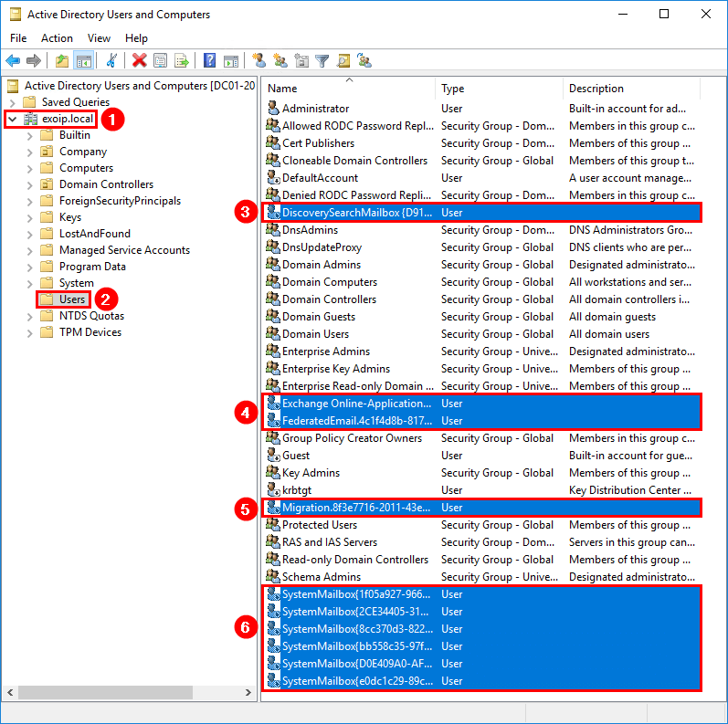Select the Exchange Online-Application user row

pos(481,404)
